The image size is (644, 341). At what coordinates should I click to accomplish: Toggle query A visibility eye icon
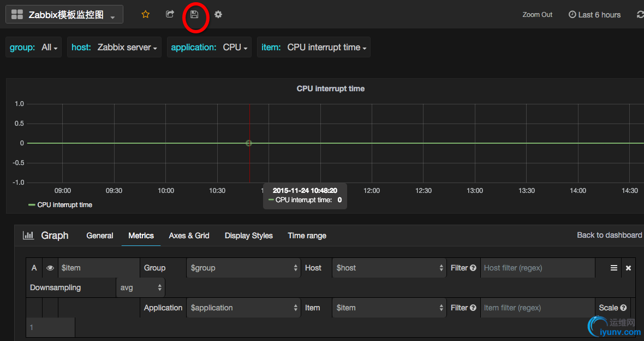pos(50,268)
